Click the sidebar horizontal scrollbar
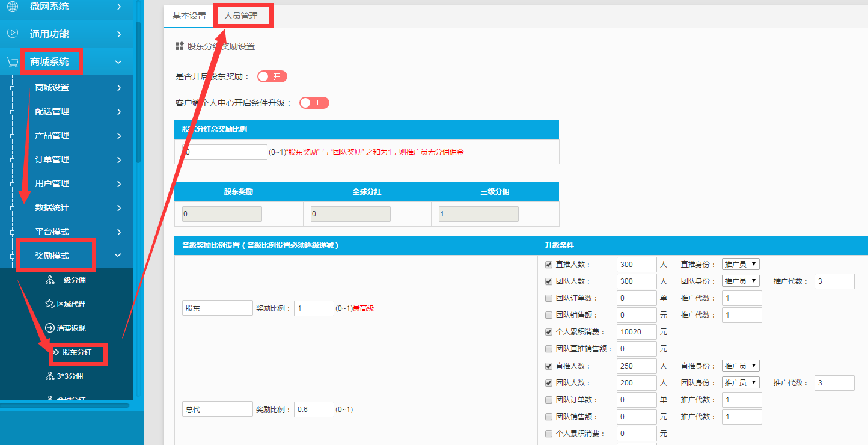 [x=64, y=405]
